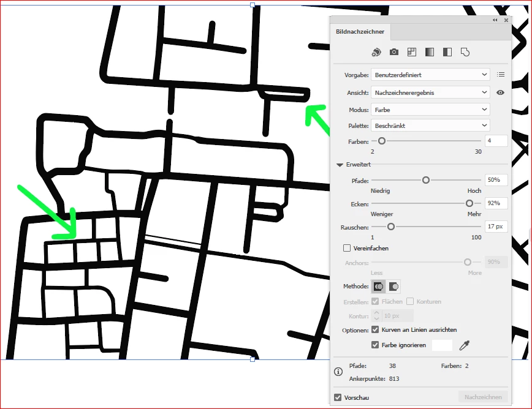
Task: Open the Vorgabe dropdown
Action: (430, 75)
